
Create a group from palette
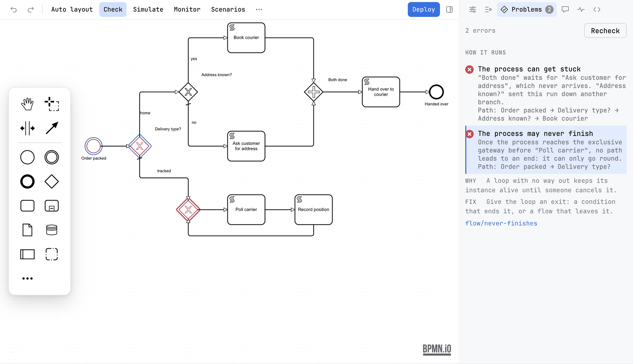[52, 254]
